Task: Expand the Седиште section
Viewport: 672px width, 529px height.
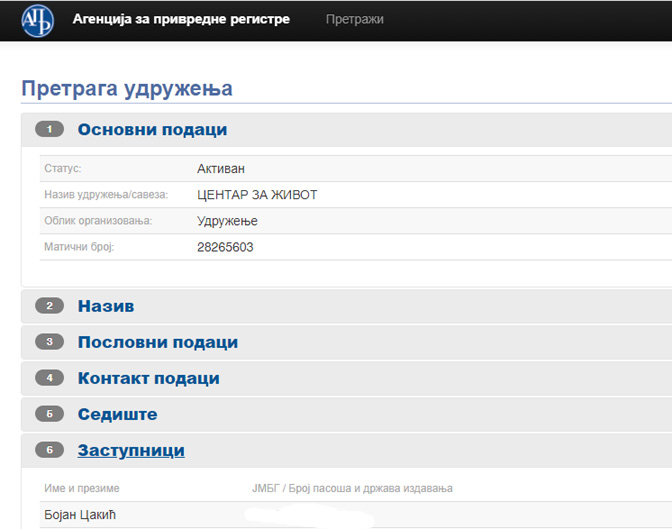Action: click(x=117, y=414)
